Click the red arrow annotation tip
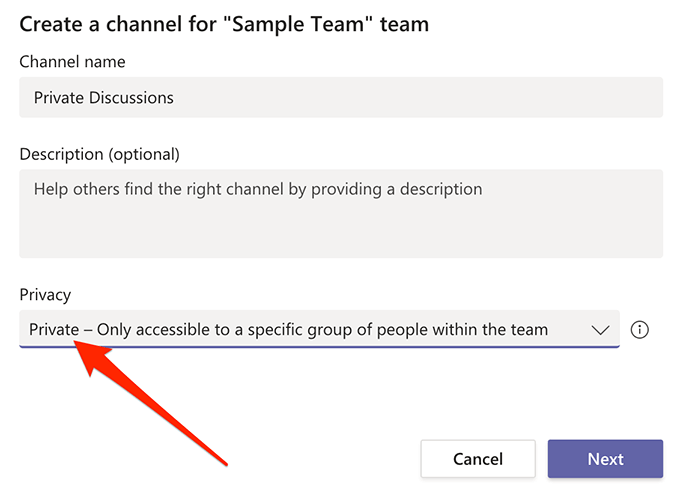680x490 pixels. click(x=80, y=343)
